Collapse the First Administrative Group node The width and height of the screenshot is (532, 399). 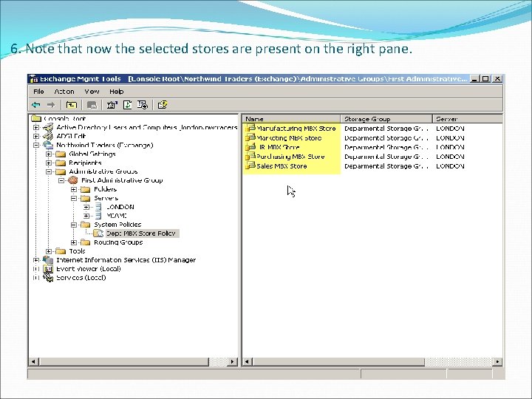pos(61,180)
